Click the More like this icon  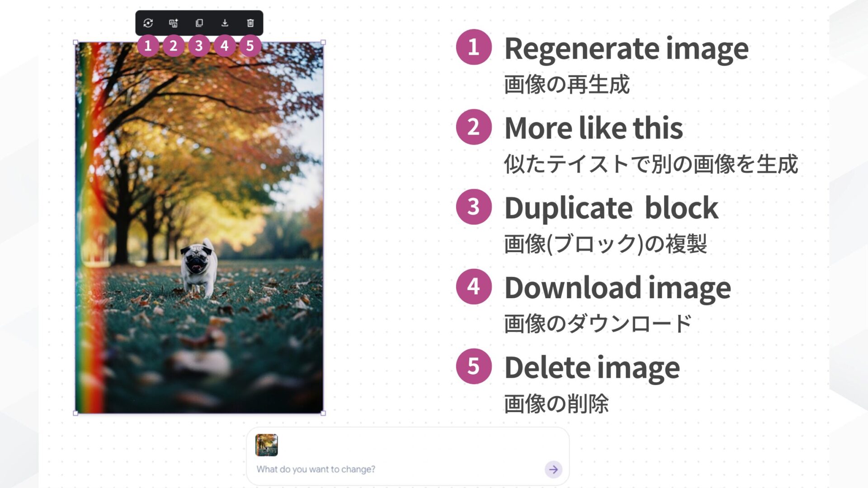(x=174, y=23)
